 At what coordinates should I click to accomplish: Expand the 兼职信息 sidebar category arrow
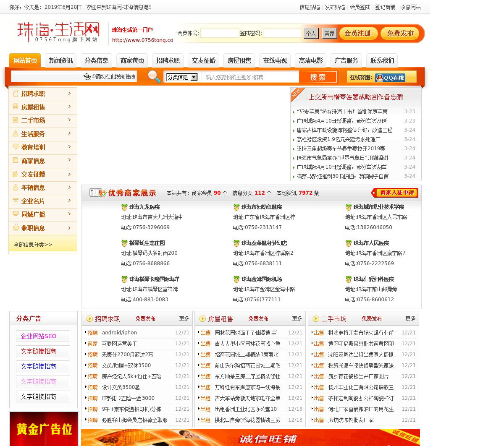[x=69, y=227]
